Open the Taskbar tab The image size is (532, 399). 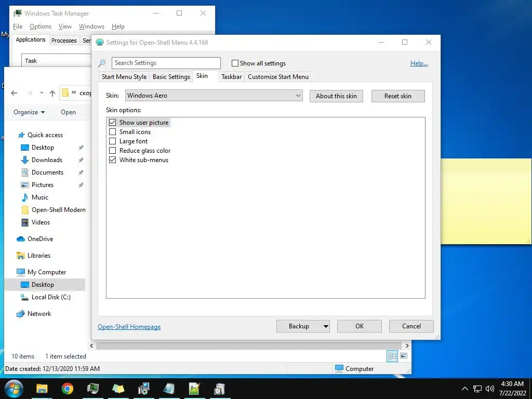232,77
